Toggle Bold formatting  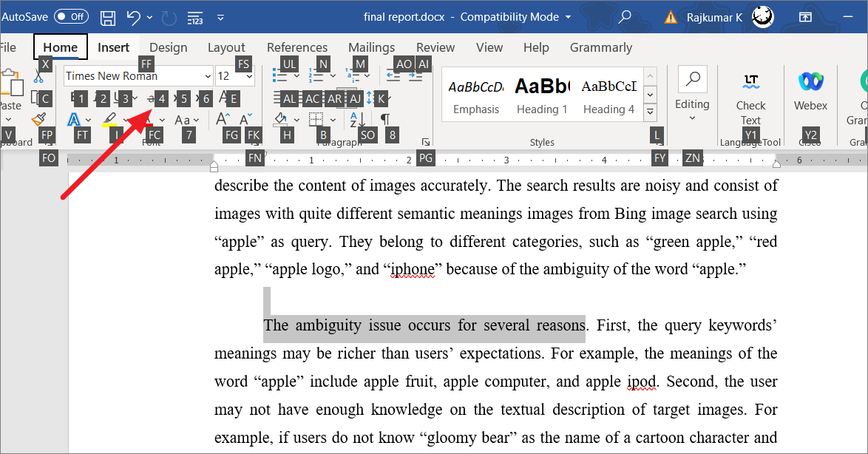(x=72, y=97)
